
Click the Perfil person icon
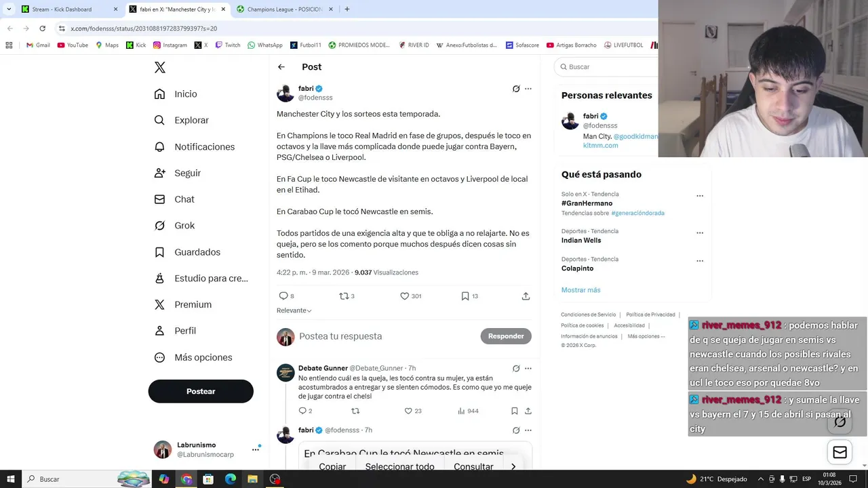160,331
